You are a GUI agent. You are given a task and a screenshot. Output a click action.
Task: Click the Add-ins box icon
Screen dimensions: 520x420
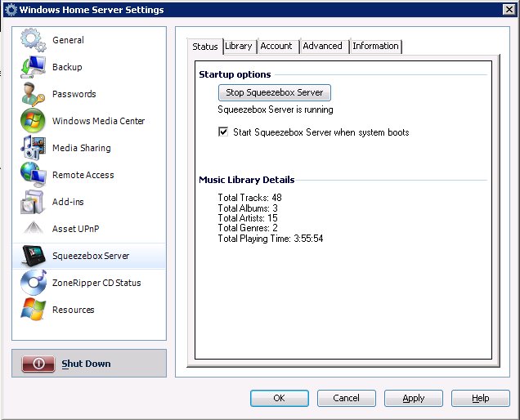click(33, 202)
